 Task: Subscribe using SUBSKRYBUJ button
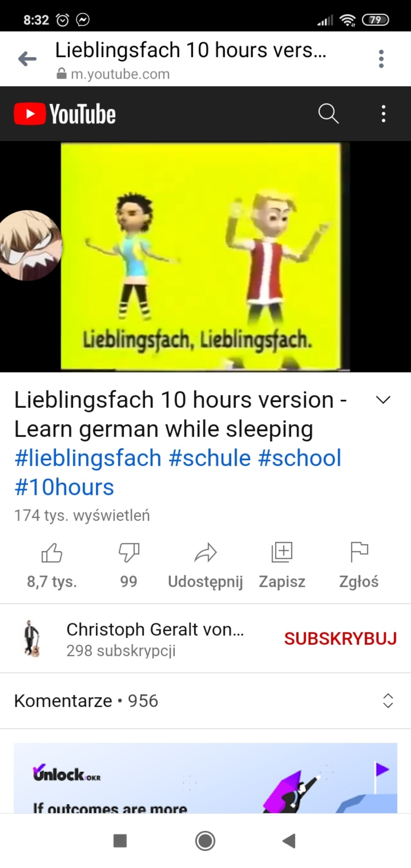[x=340, y=638]
